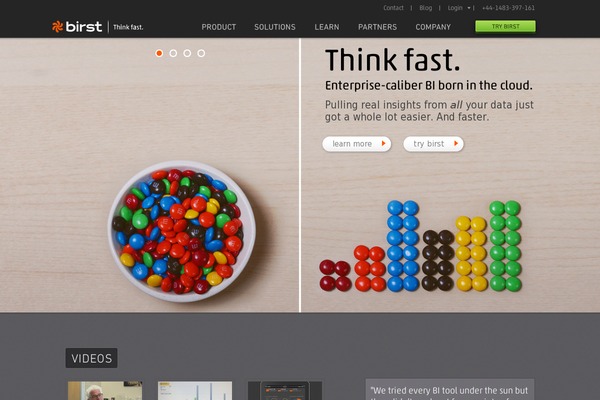Open the PARTNERS menu item
Image resolution: width=600 pixels, height=400 pixels.
pos(377,27)
